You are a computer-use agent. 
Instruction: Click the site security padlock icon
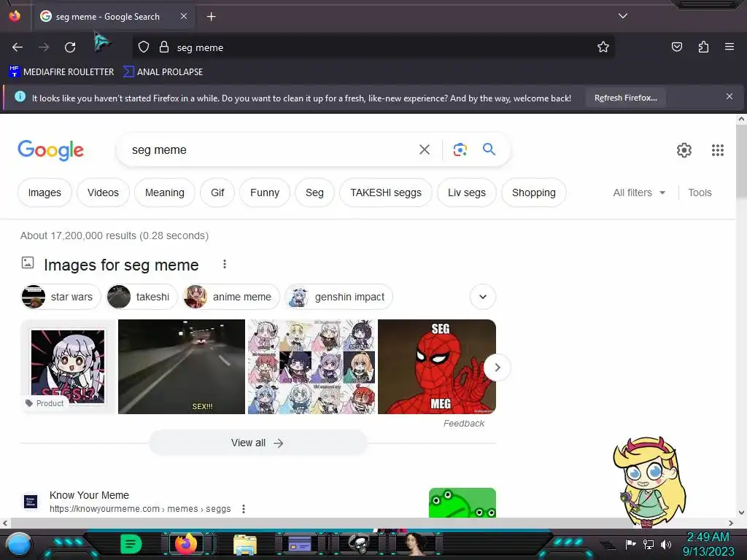click(x=164, y=47)
